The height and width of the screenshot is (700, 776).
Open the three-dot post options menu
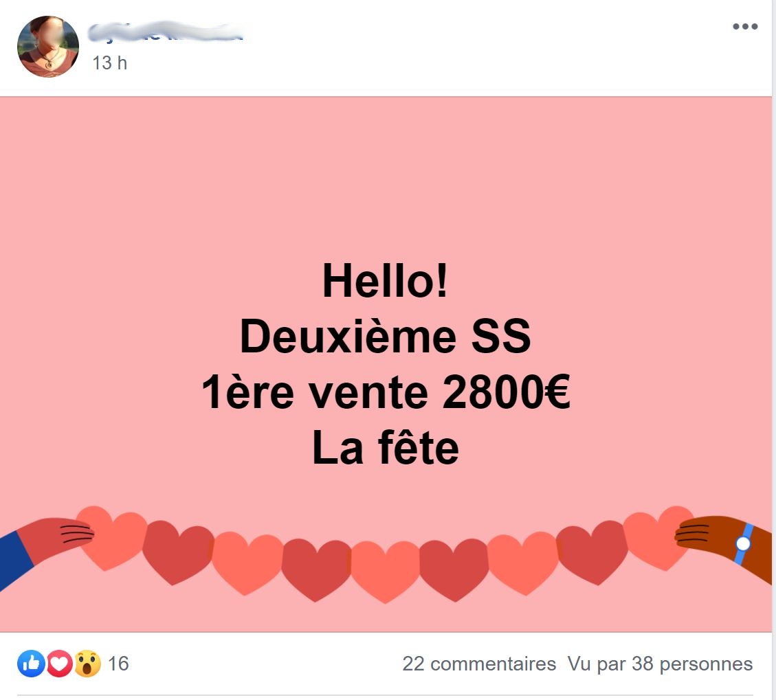click(x=745, y=26)
